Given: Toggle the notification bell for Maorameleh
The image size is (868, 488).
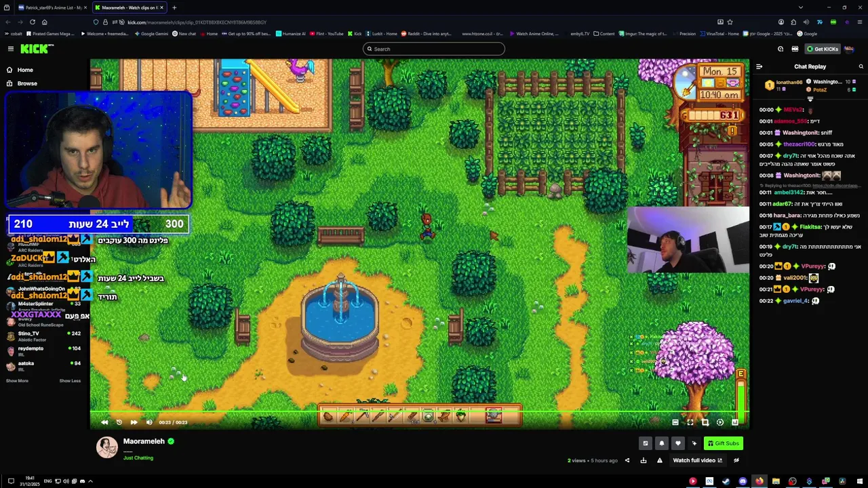Looking at the screenshot, I should [x=662, y=443].
